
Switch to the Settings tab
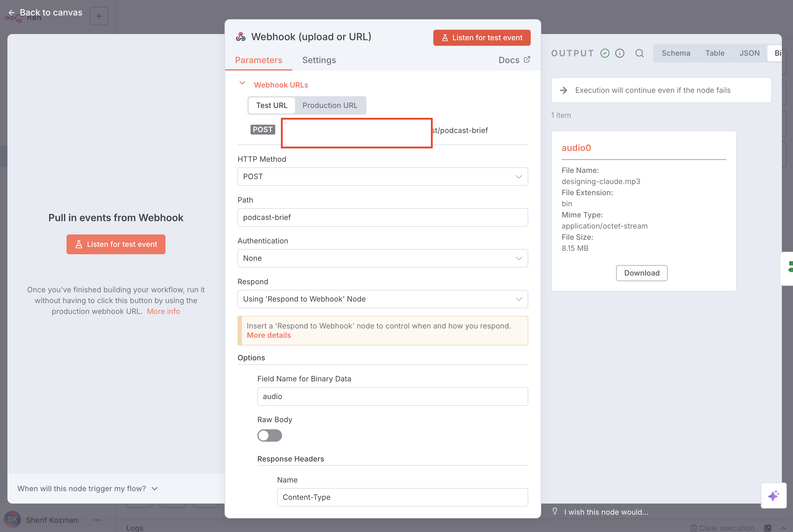click(x=319, y=60)
